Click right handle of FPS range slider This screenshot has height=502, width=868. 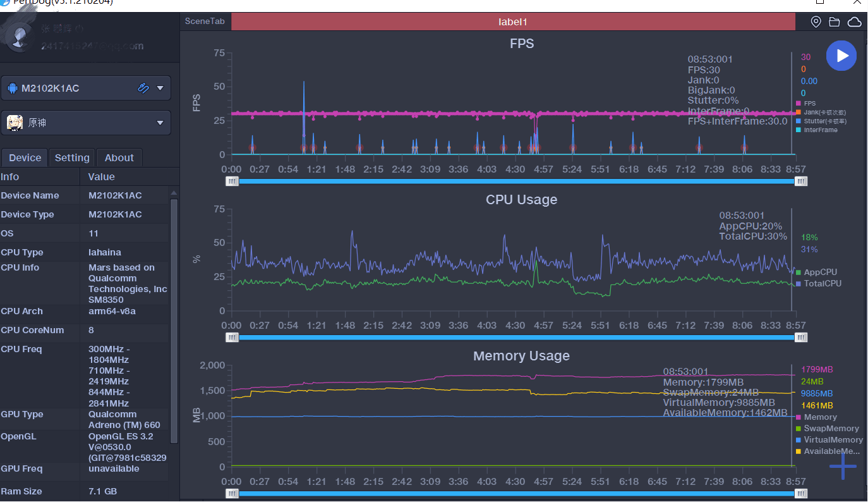point(801,181)
